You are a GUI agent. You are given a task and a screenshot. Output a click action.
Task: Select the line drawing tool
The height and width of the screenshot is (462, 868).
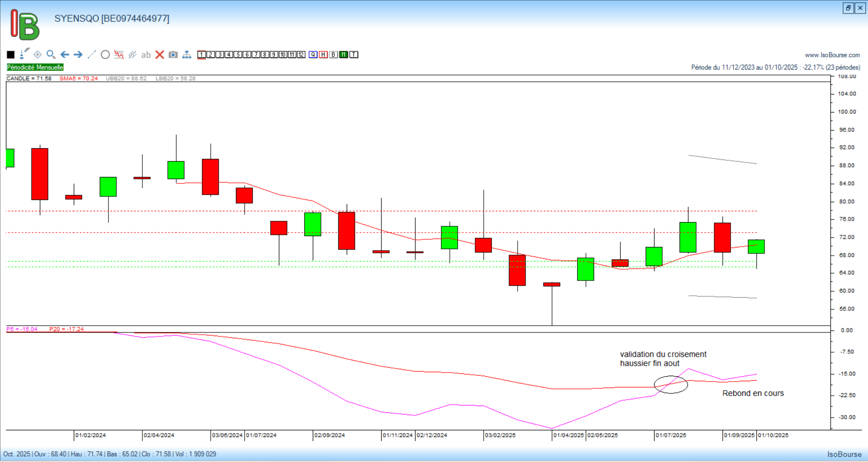pos(92,55)
